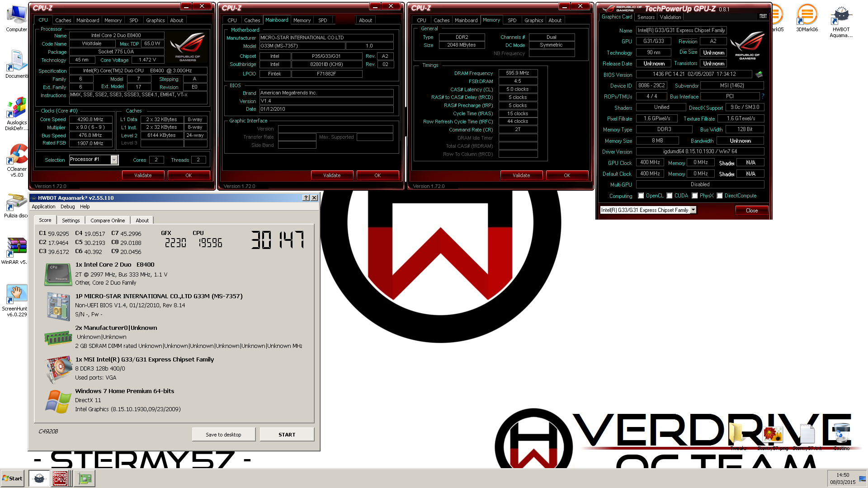Click GPU-Z Multi-GPU Disabled field
Viewport: 868px width, 488px height.
700,184
